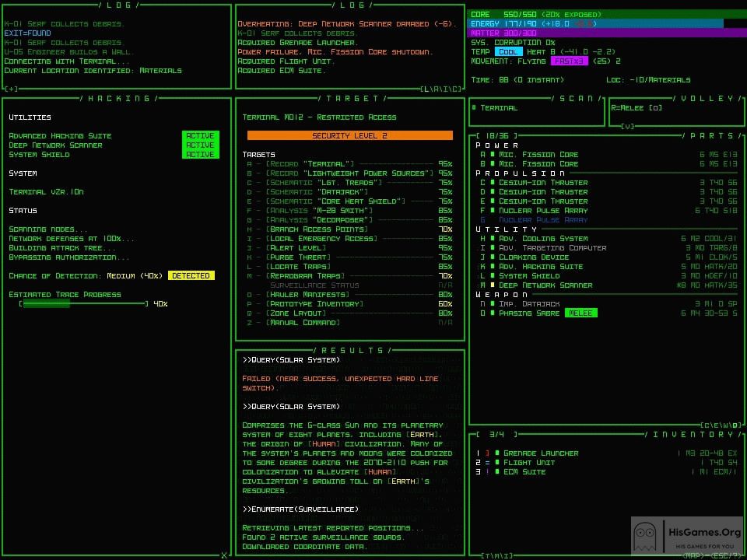Click ">>Enumerate(Surveillance)" results line
Image resolution: width=747 pixels, height=560 pixels.
(x=300, y=509)
